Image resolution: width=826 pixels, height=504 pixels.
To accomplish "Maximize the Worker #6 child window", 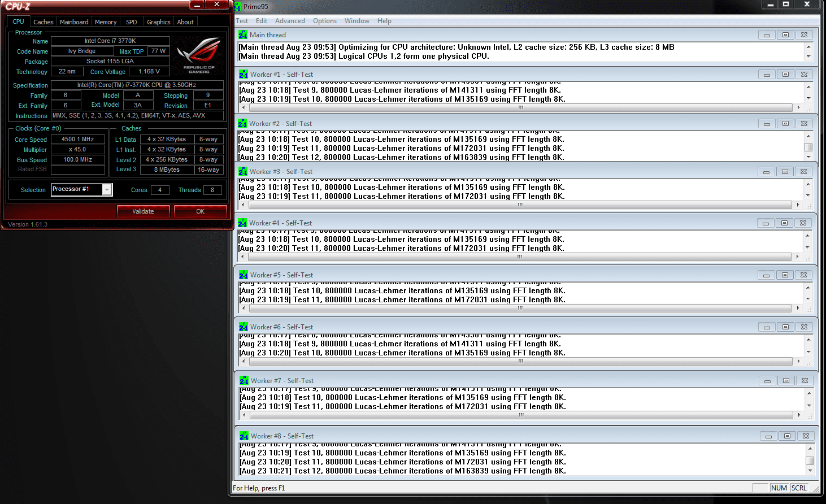I will pos(785,327).
